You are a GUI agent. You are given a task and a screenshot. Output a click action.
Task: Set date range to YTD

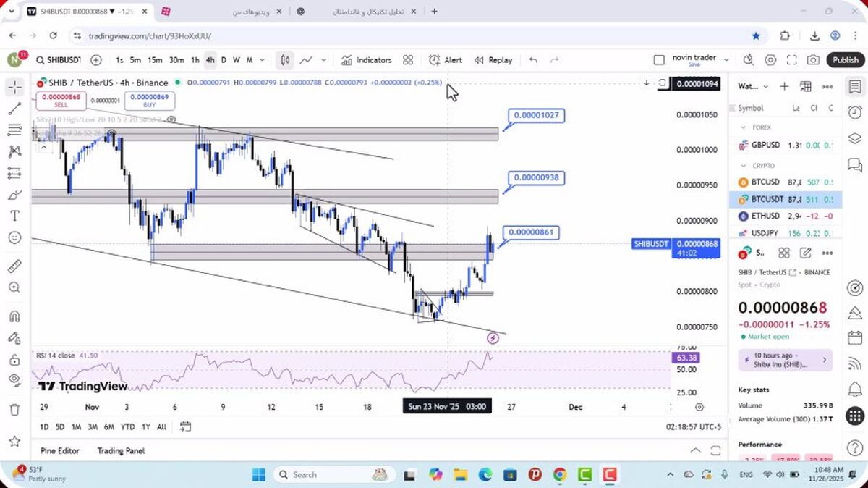(x=128, y=426)
